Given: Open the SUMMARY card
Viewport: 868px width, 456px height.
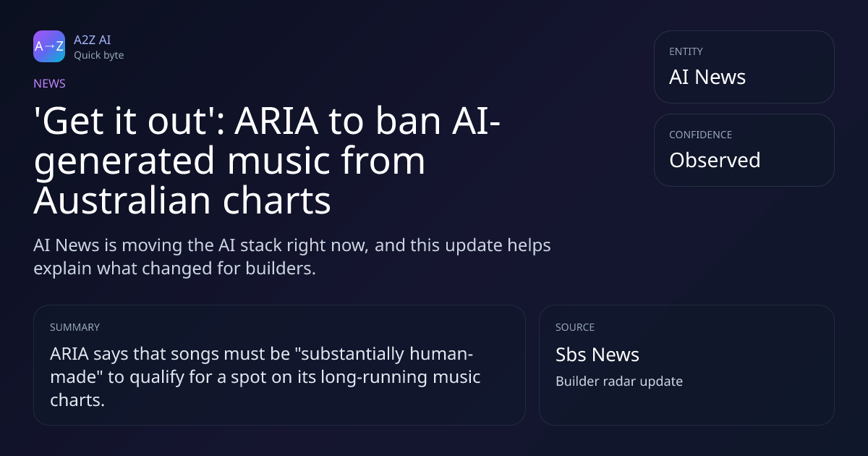Looking at the screenshot, I should (279, 365).
